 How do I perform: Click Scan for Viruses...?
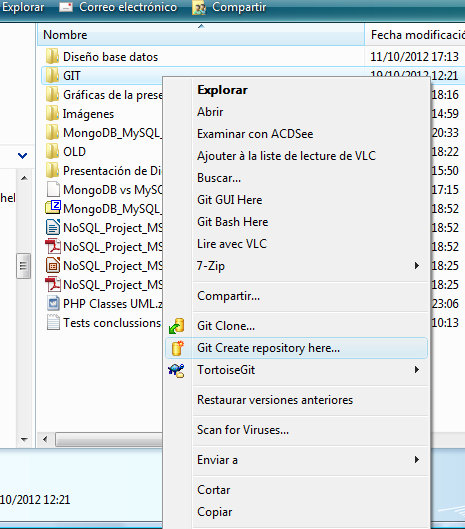coord(243,430)
